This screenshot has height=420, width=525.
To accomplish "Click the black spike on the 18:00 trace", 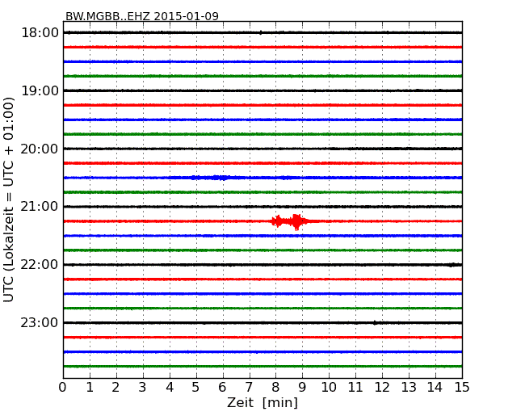I will pyautogui.click(x=261, y=32).
